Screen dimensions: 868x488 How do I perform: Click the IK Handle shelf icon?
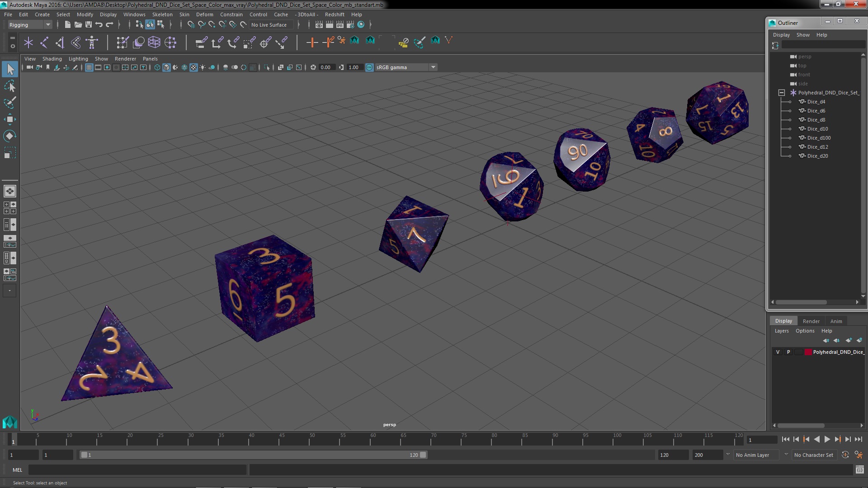pyautogui.click(x=60, y=42)
